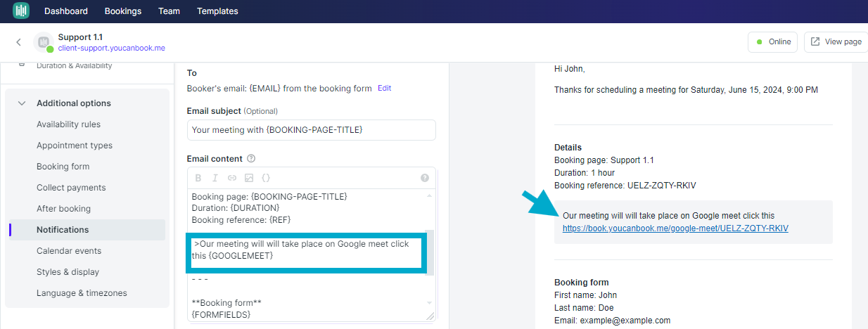The width and height of the screenshot is (868, 329).
Task: Click the 'To' field label
Action: click(192, 73)
